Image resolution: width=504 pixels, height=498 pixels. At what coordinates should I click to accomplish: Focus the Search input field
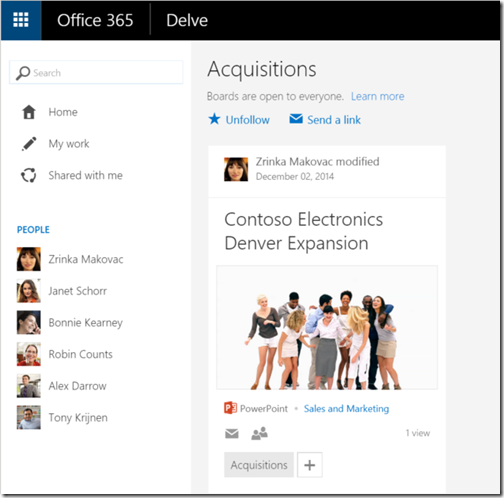(x=96, y=72)
